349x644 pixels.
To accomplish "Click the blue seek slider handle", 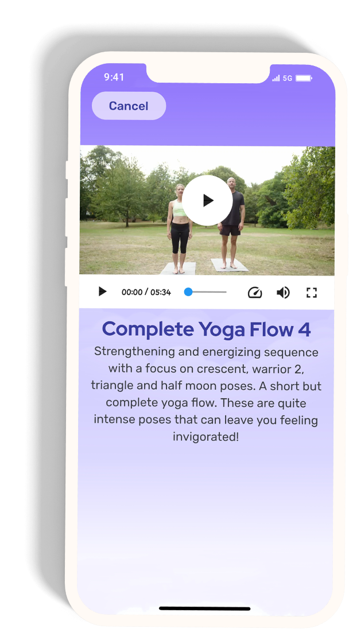I will point(188,292).
